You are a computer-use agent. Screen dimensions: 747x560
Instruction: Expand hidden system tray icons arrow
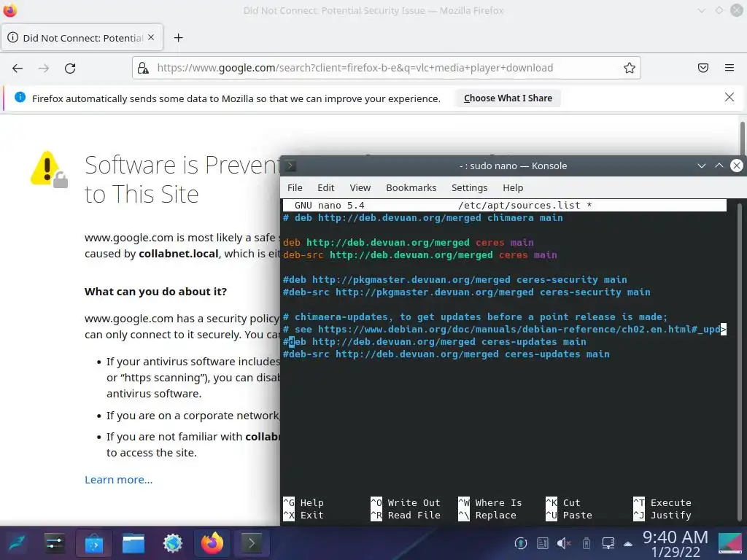tap(628, 544)
